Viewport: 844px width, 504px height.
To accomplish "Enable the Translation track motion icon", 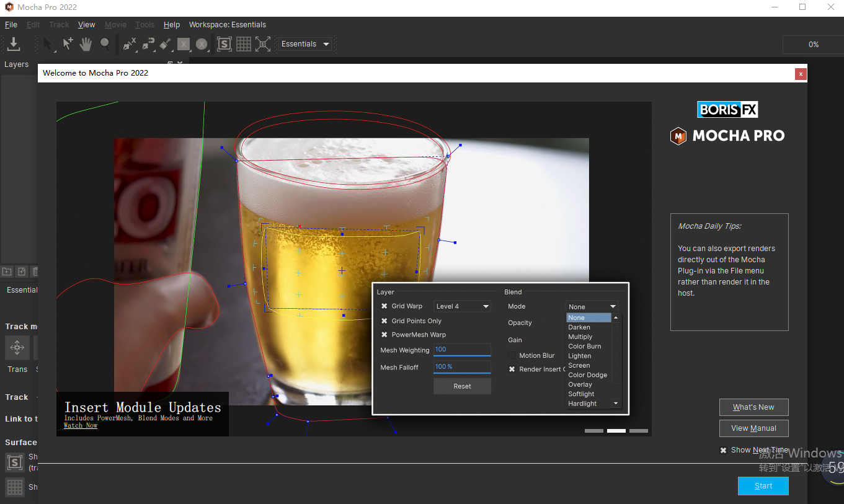I will (17, 348).
